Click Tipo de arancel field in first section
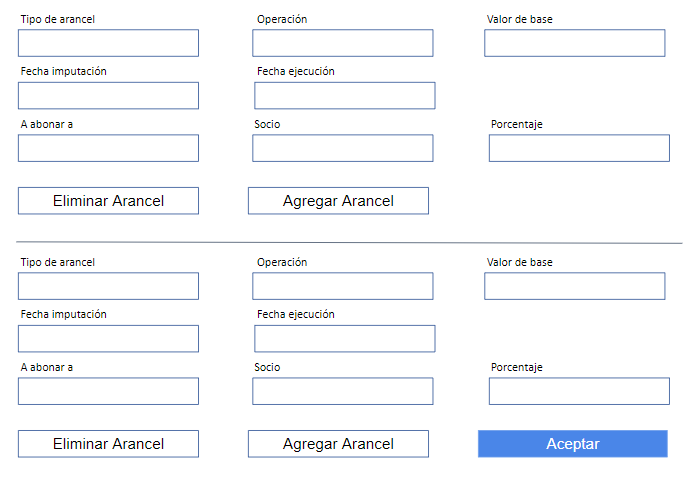The height and width of the screenshot is (478, 689). click(108, 43)
